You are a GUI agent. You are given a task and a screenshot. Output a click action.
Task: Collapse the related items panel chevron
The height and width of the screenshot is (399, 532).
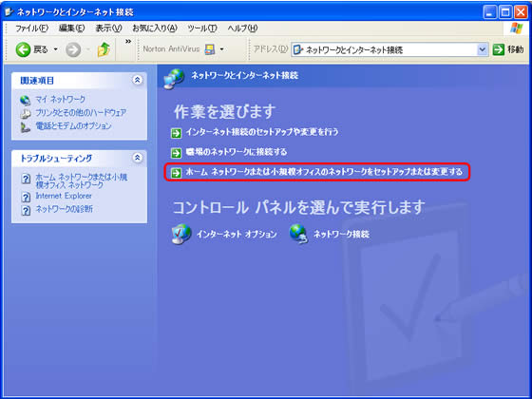pyautogui.click(x=138, y=80)
